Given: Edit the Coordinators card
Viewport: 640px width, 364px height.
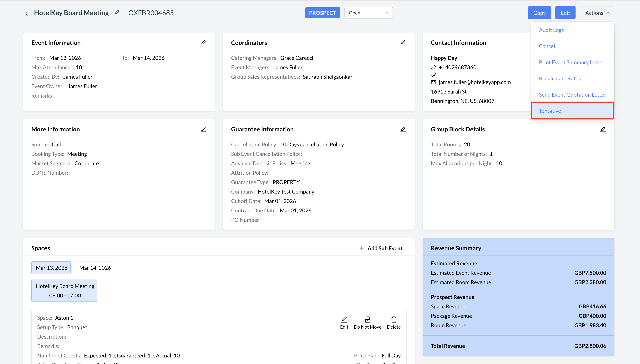Looking at the screenshot, I should point(403,43).
